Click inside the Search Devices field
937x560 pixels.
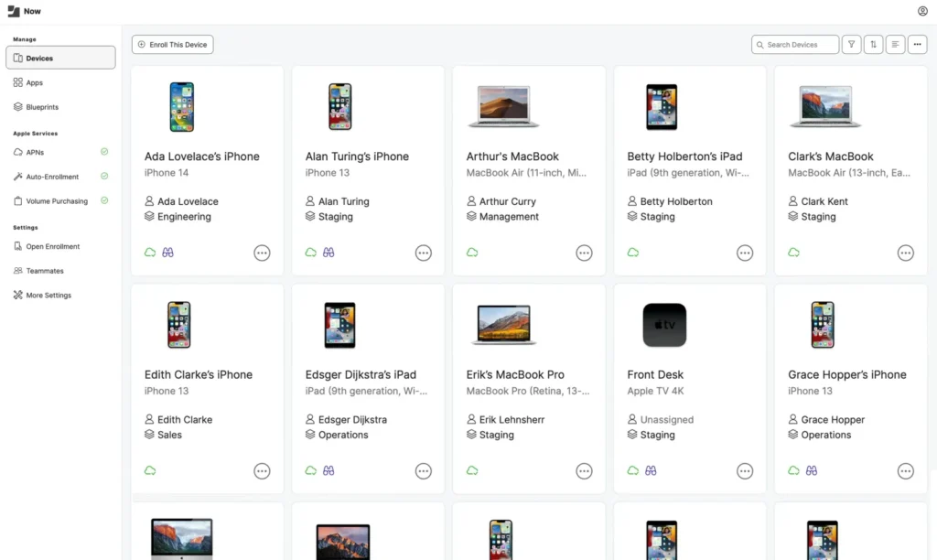(x=794, y=44)
